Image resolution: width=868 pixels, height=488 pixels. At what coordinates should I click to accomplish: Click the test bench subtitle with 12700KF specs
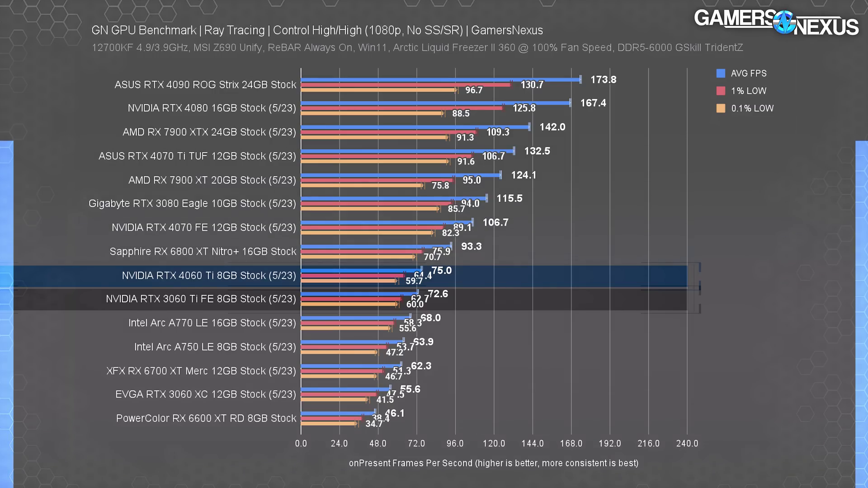click(417, 48)
